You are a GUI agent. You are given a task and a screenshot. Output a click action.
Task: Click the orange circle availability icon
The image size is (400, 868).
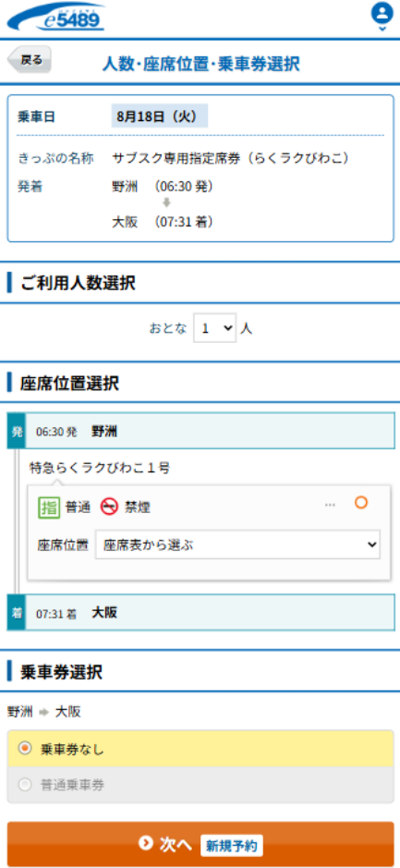click(x=361, y=503)
